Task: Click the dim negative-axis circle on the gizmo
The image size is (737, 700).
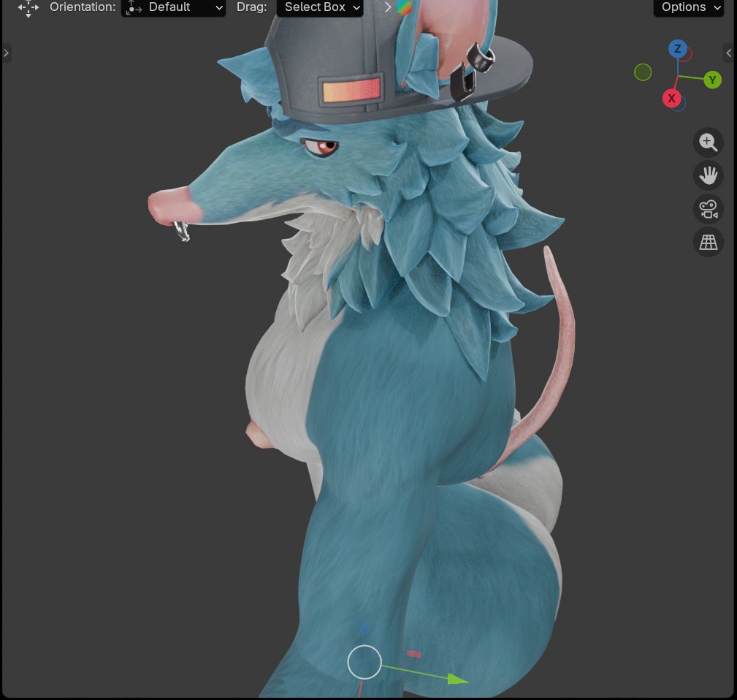Action: click(x=642, y=72)
